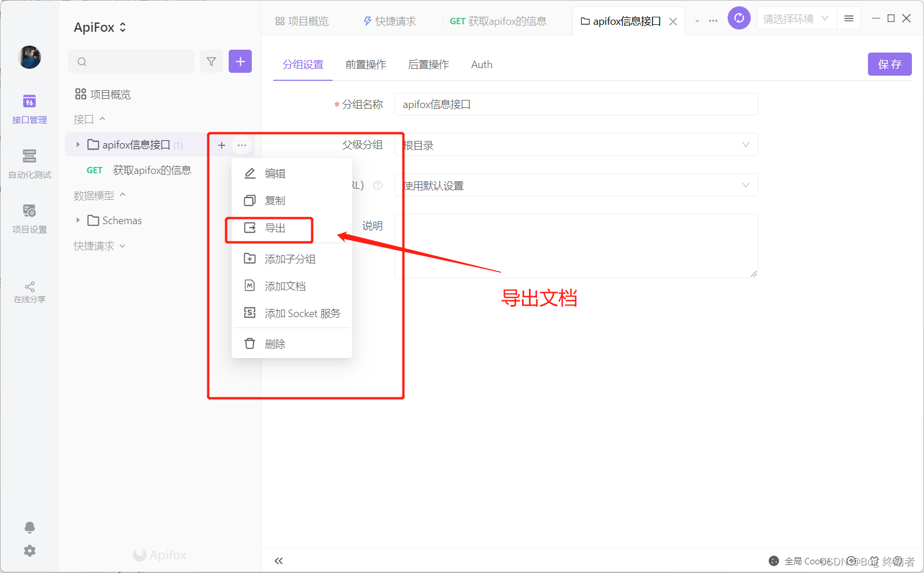Click the help question mark icon

tap(378, 185)
